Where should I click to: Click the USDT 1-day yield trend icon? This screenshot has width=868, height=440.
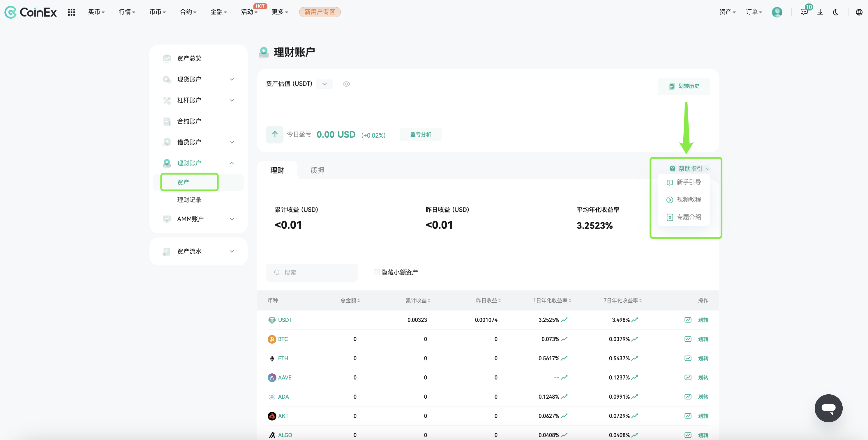(x=564, y=320)
